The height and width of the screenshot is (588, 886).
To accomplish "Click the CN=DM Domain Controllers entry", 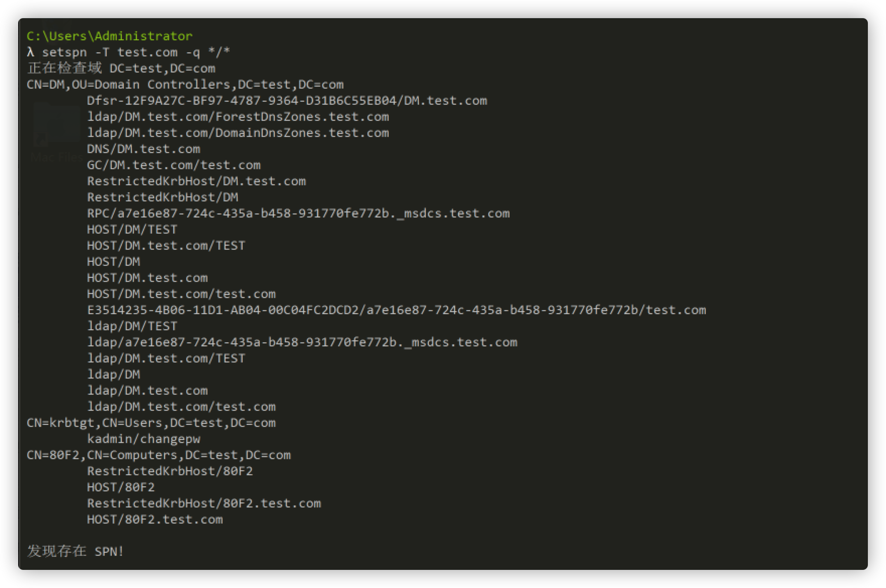I will coord(185,85).
